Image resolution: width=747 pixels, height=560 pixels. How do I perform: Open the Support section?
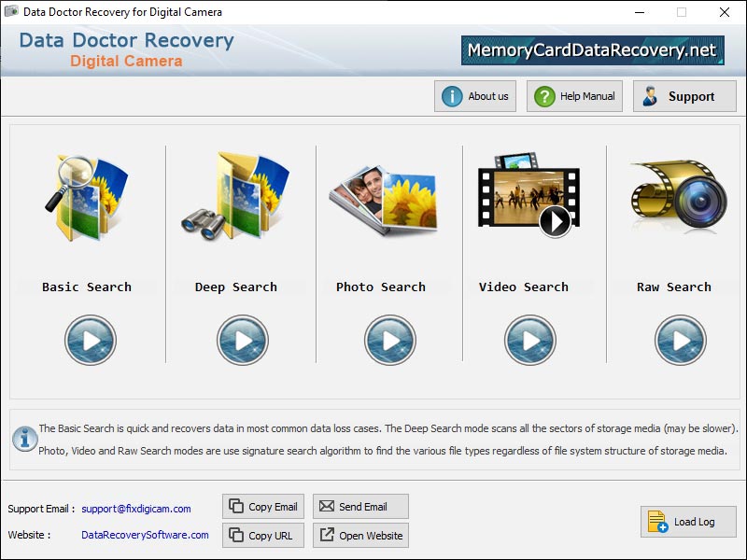click(684, 95)
